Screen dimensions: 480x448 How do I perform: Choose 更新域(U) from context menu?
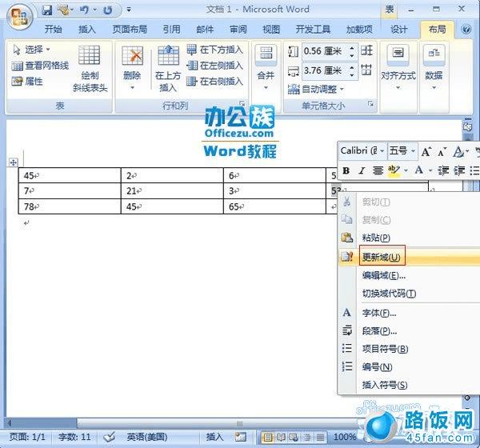point(409,257)
